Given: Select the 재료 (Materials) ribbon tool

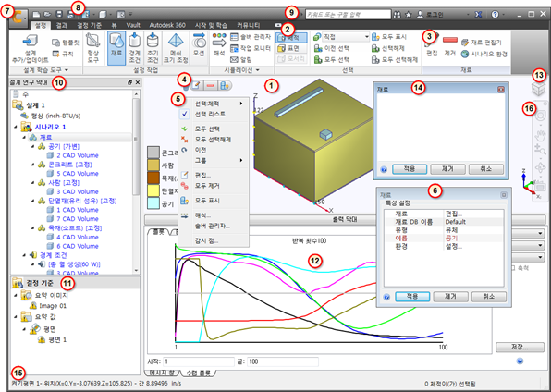Looking at the screenshot, I should pyautogui.click(x=116, y=48).
